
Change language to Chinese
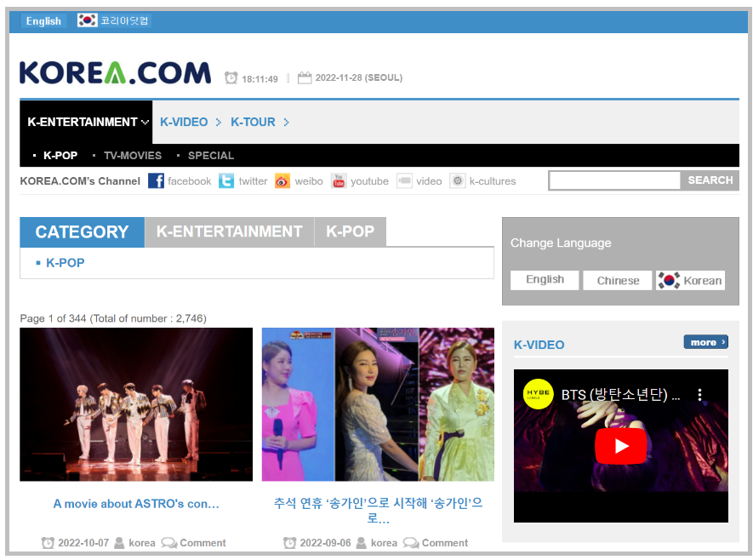click(x=618, y=280)
